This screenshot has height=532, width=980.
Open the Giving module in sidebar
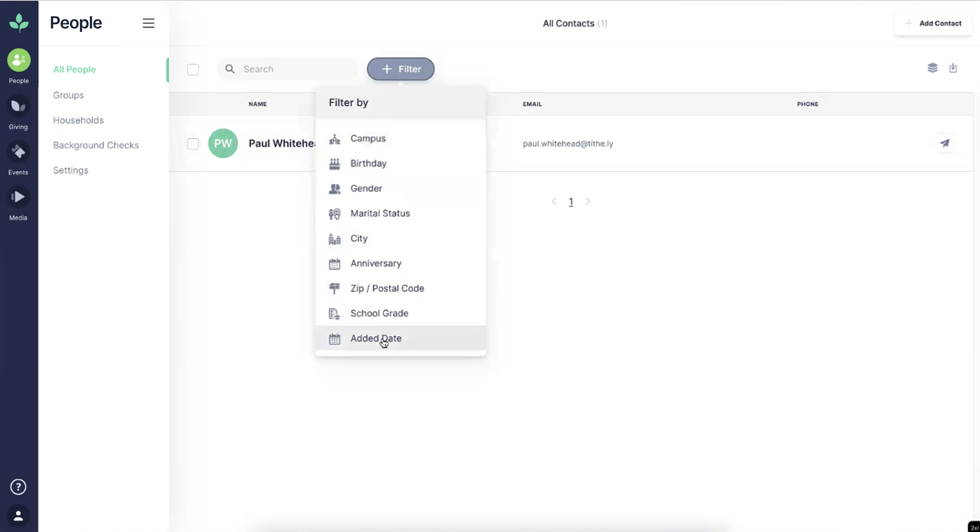18,107
